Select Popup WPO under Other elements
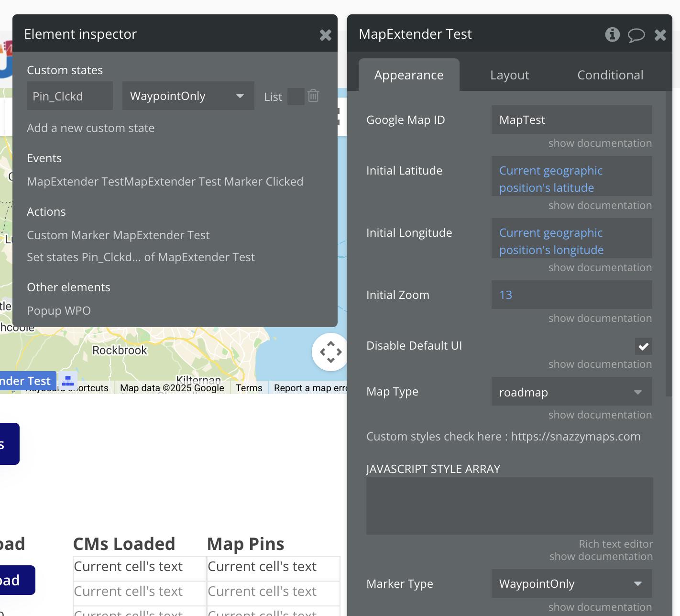 coord(59,311)
